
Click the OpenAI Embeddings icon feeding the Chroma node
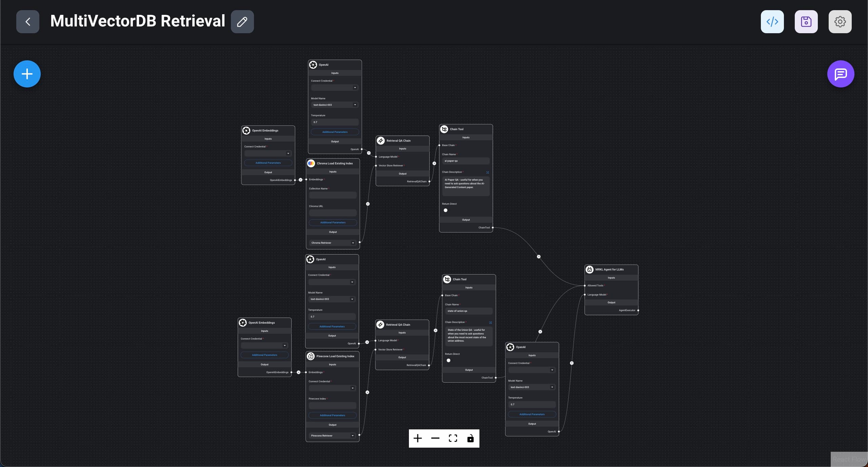pos(246,130)
